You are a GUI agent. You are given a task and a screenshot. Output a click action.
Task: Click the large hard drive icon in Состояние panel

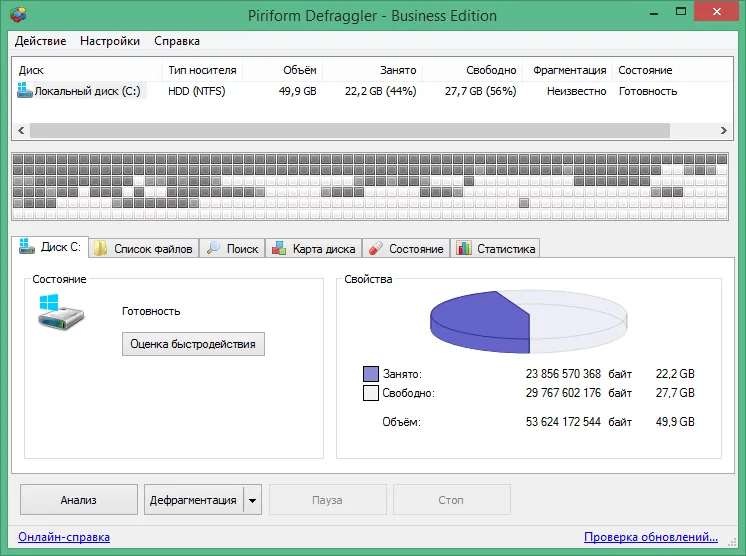(60, 312)
